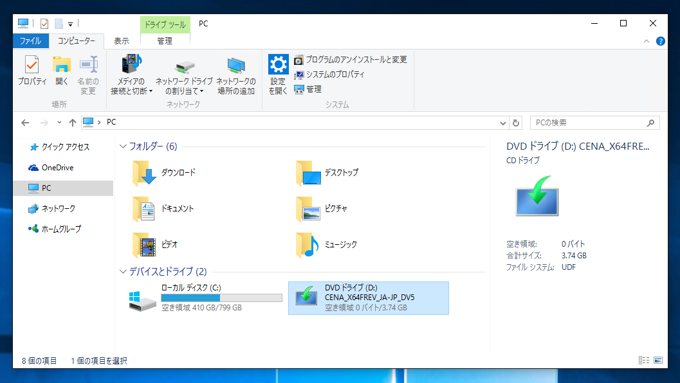
Task: Open ネットワークドライブの割り当て dropdown
Action: pos(184,75)
